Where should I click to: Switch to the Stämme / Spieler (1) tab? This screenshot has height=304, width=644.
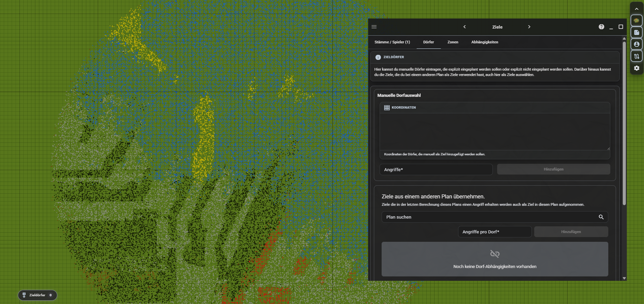click(392, 42)
